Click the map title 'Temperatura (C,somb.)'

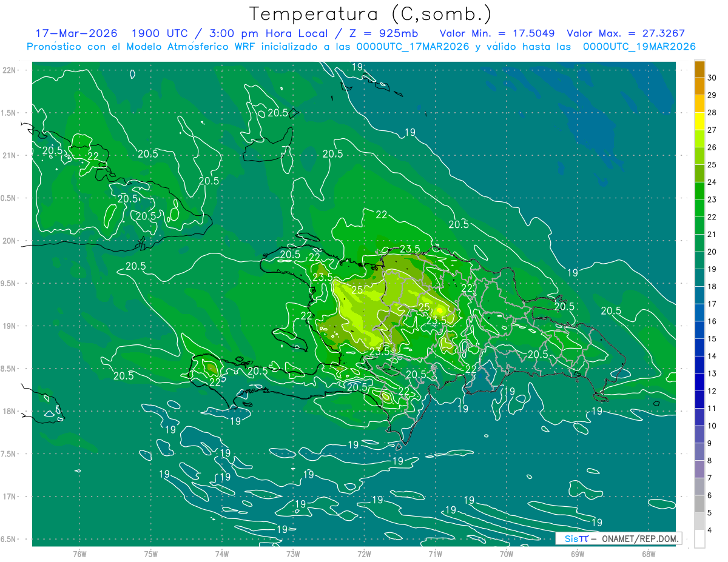tap(371, 13)
